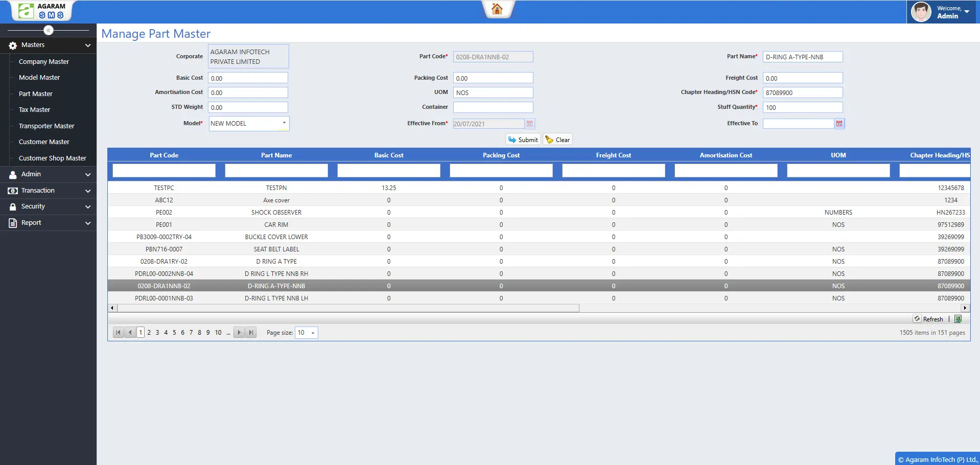Click the home icon in top bar

497,9
